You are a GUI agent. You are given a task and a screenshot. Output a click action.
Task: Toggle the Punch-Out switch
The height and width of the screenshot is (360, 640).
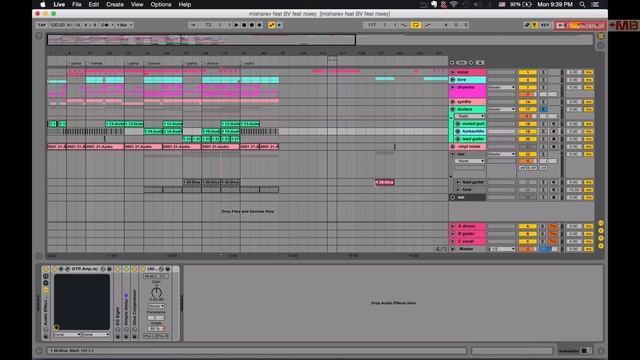tap(427, 25)
